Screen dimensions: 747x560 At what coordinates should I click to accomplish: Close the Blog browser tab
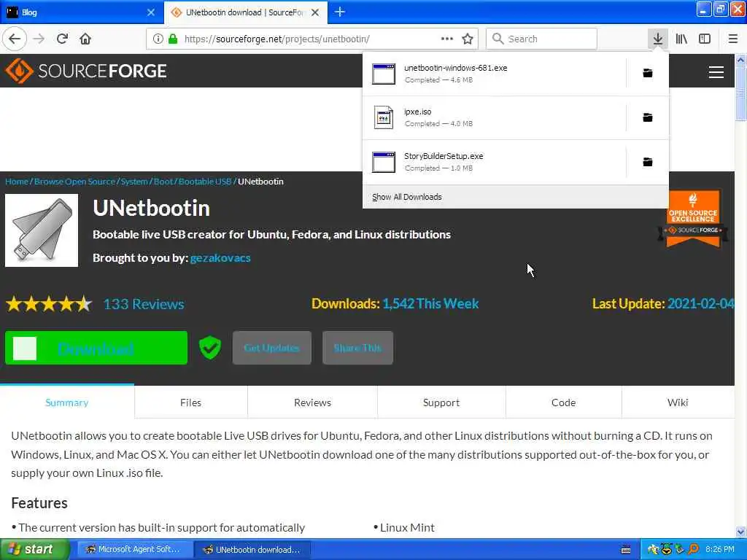[x=150, y=12]
